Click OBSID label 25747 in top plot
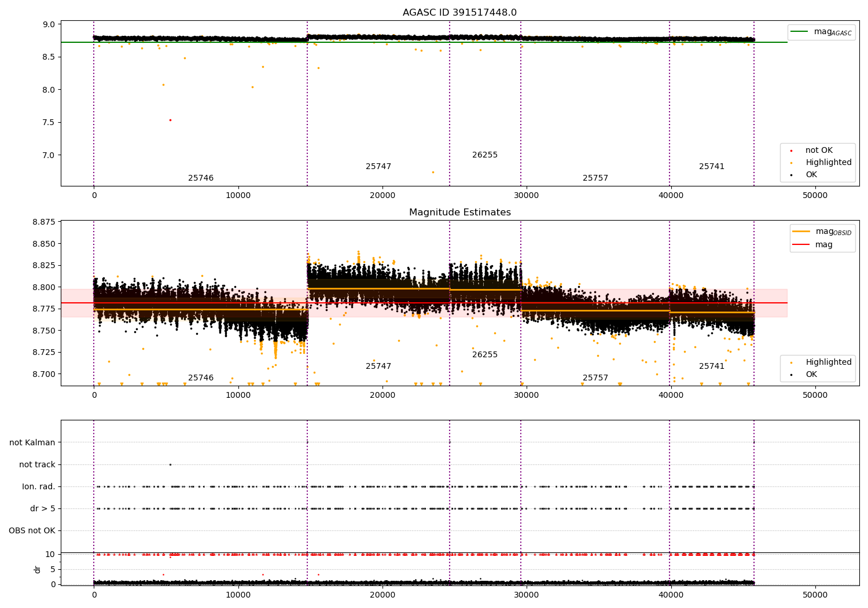 tap(378, 167)
